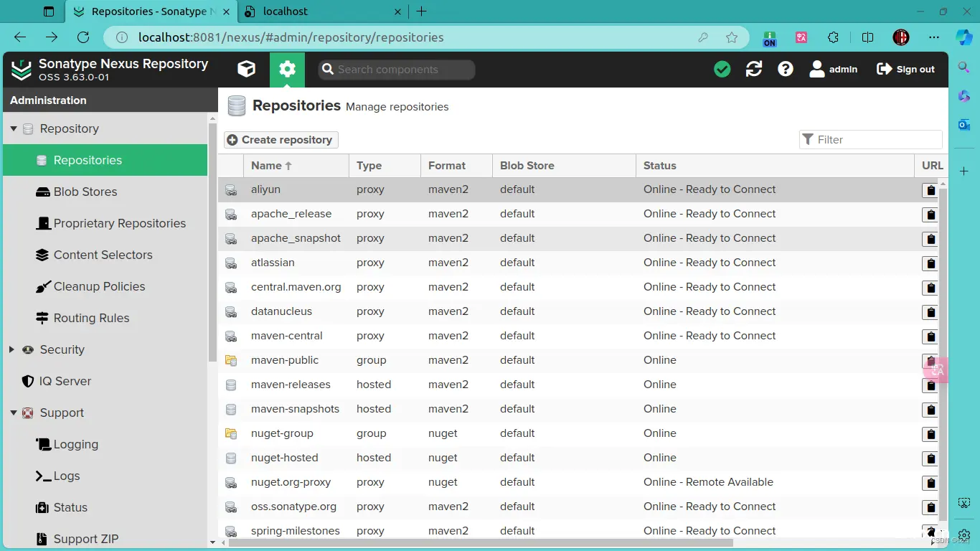This screenshot has height=551, width=980.
Task: Open the maven-public repository row
Action: click(578, 360)
